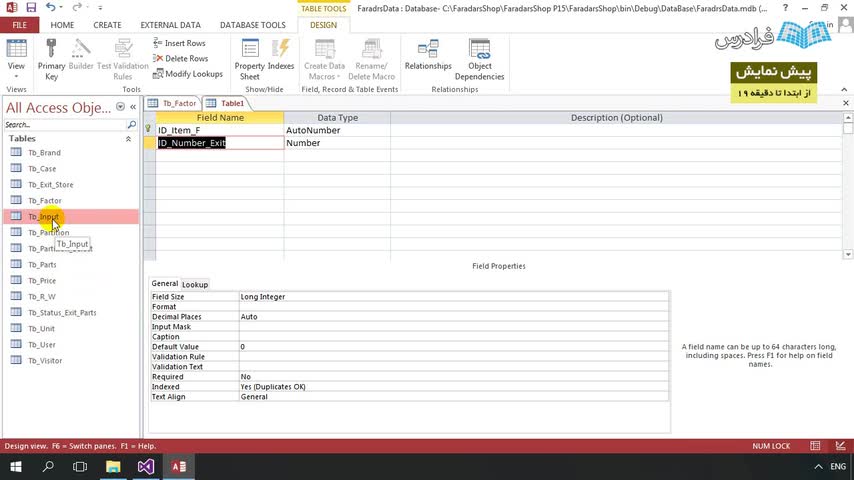Switch to the Tb_Factor document tab
854x480 pixels.
click(x=173, y=103)
